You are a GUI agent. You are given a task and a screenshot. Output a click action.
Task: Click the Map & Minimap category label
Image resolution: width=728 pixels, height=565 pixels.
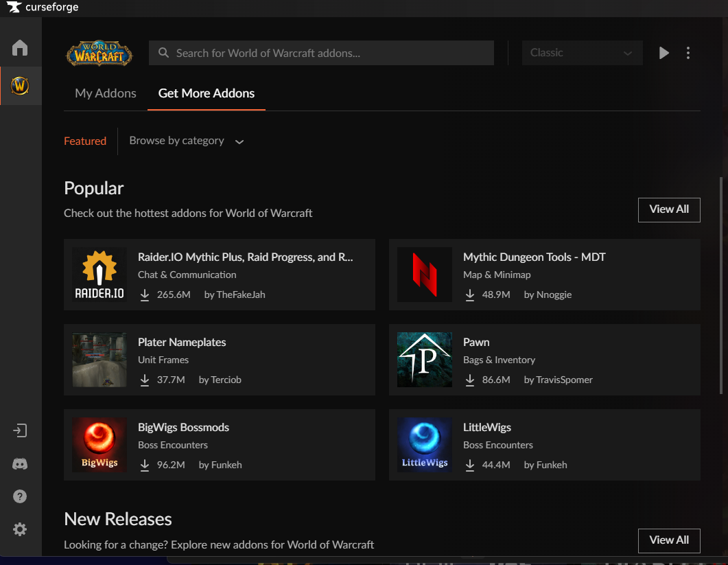coord(497,275)
